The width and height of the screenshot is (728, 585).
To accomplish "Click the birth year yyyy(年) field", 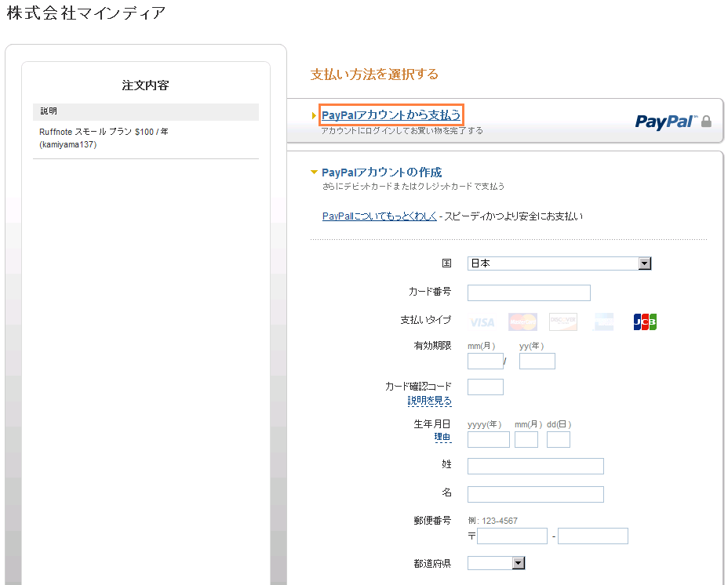I will (488, 439).
